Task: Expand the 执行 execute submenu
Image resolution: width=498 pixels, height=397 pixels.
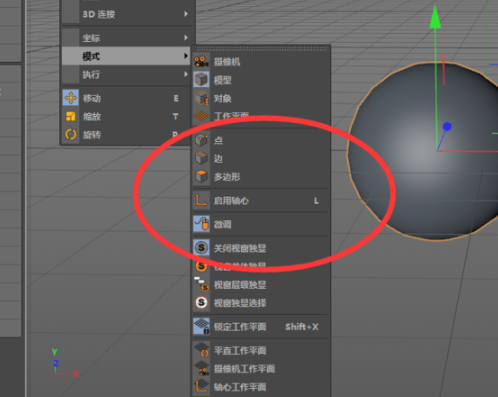Action: coord(126,74)
